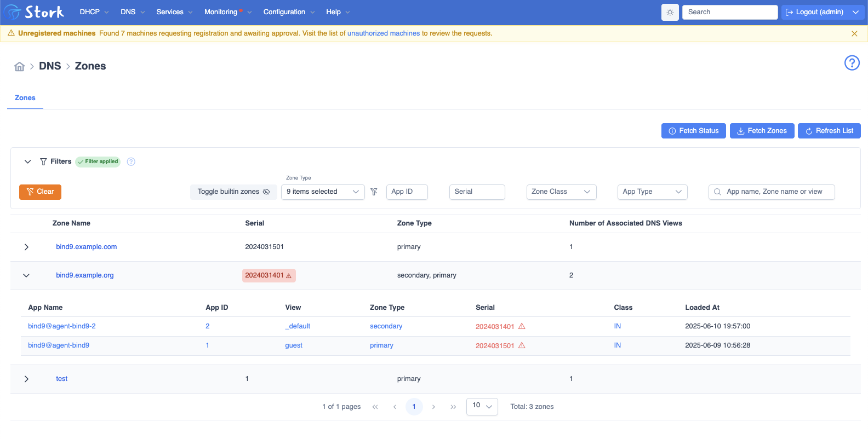Open the filters help icon next to Filter applied
Image resolution: width=868 pixels, height=439 pixels.
pos(131,161)
